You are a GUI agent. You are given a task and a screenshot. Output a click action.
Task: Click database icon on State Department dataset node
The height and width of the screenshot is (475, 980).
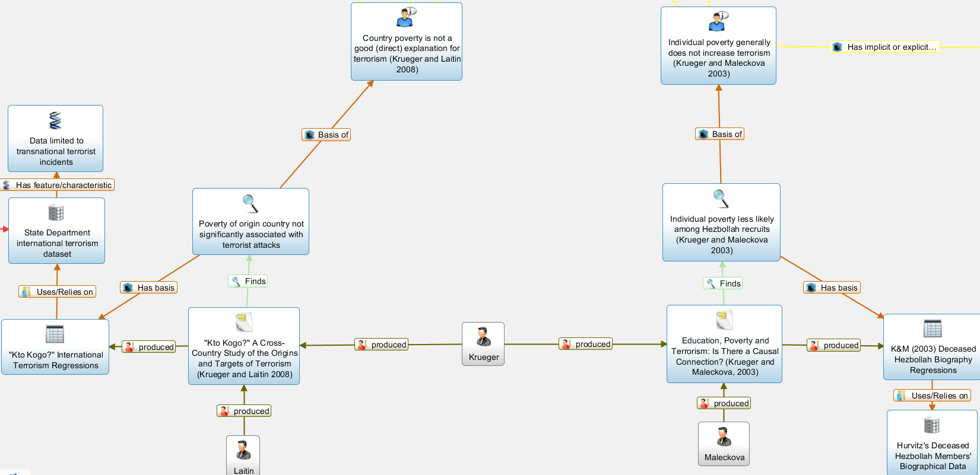pos(56,213)
